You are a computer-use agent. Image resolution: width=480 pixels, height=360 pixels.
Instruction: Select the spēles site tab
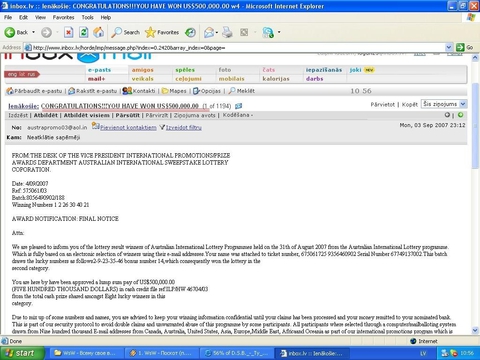point(185,70)
